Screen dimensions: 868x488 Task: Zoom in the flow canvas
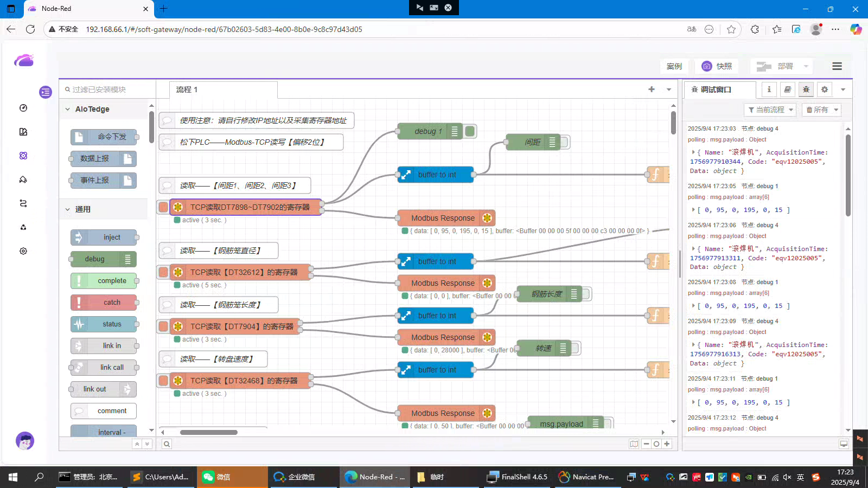[x=667, y=444]
